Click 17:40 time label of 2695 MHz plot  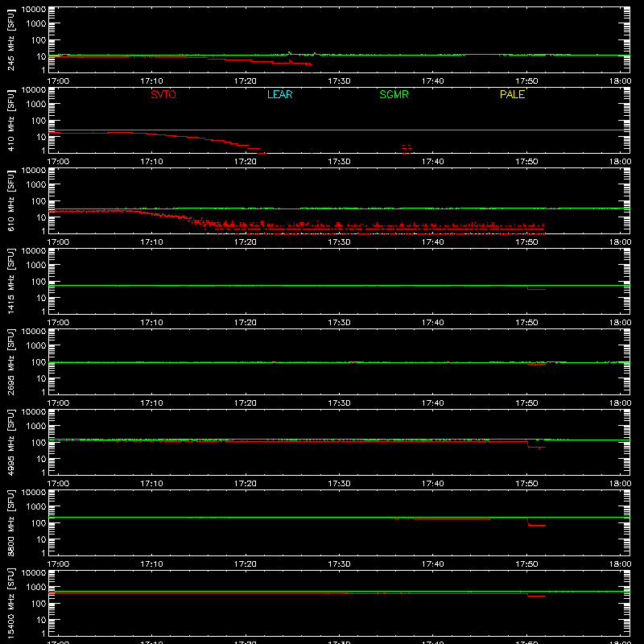click(x=433, y=403)
